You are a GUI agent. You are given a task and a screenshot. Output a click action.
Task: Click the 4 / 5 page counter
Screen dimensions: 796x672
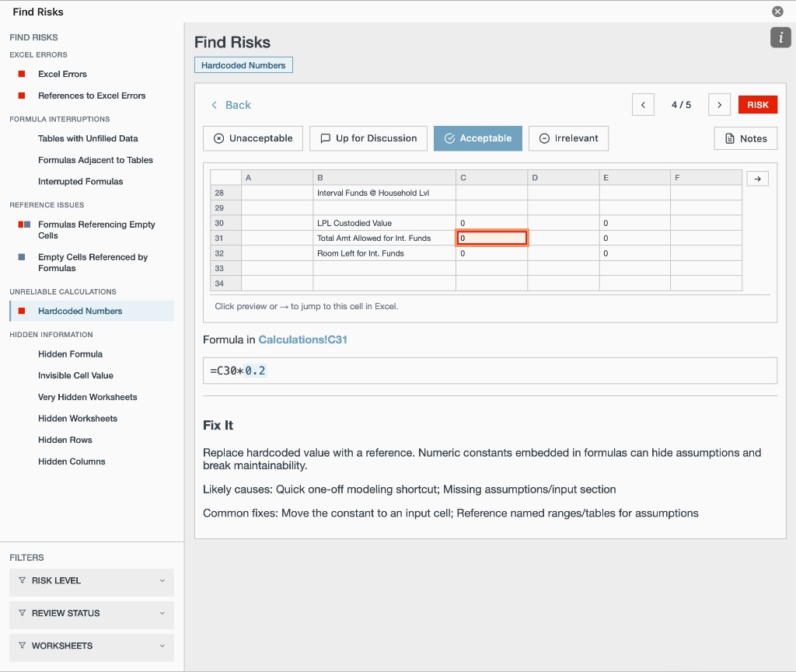click(681, 105)
